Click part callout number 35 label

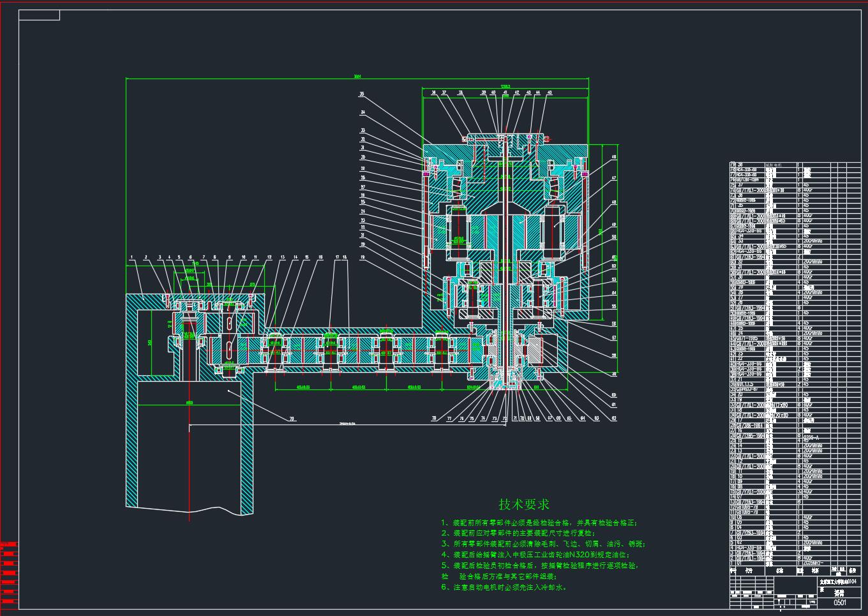pyautogui.click(x=362, y=94)
